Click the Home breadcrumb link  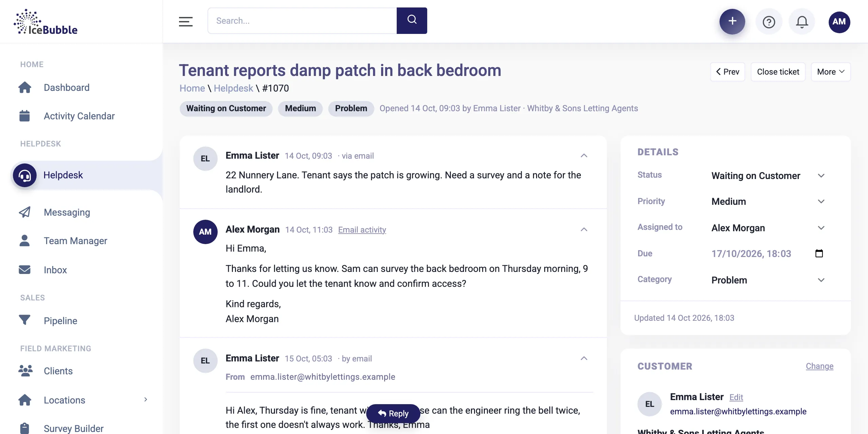pos(192,88)
